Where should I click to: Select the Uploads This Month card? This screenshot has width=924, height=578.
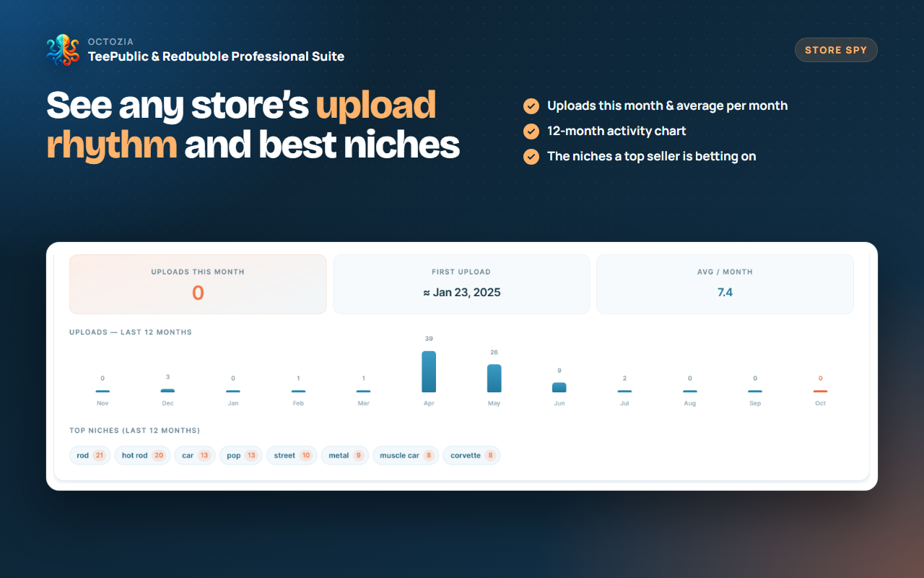click(198, 284)
